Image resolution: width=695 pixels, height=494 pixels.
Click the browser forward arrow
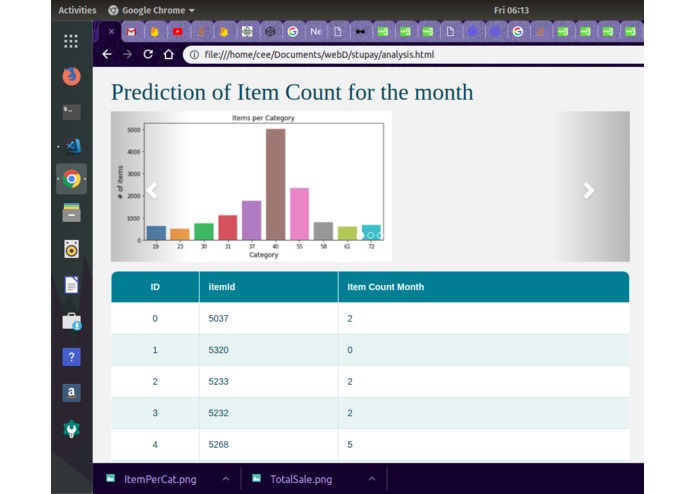click(128, 54)
